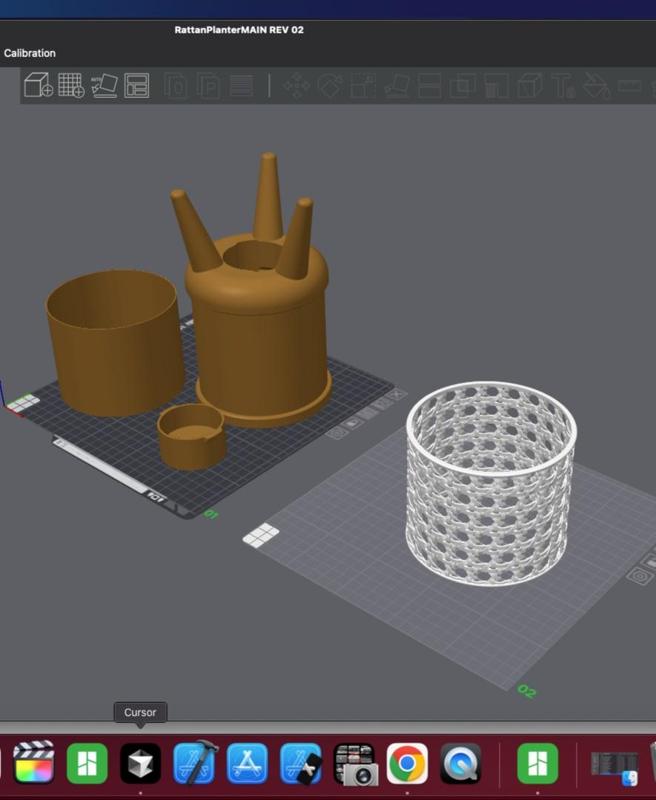Open the Cursor app in the dock
Screen dimensions: 656x800
(x=140, y=763)
